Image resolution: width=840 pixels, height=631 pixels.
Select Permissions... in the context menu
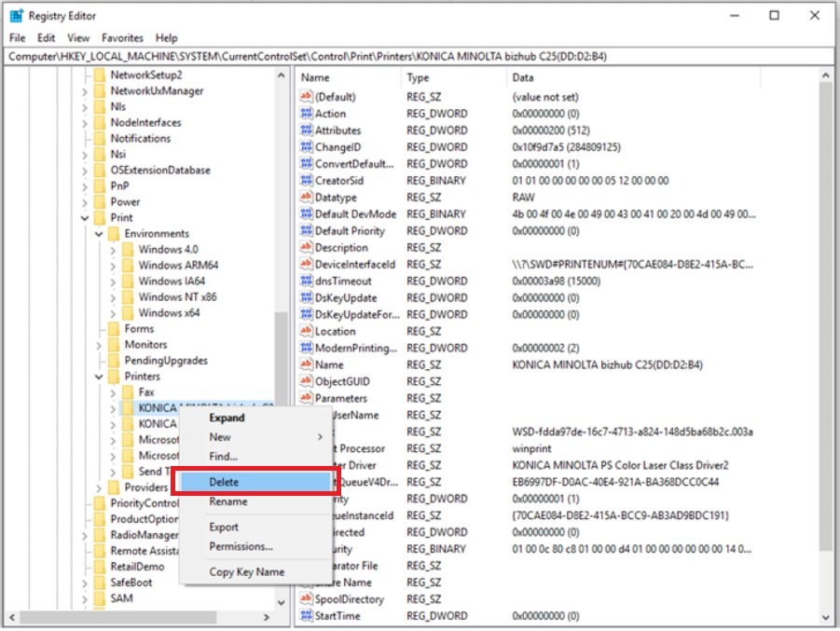coord(241,546)
